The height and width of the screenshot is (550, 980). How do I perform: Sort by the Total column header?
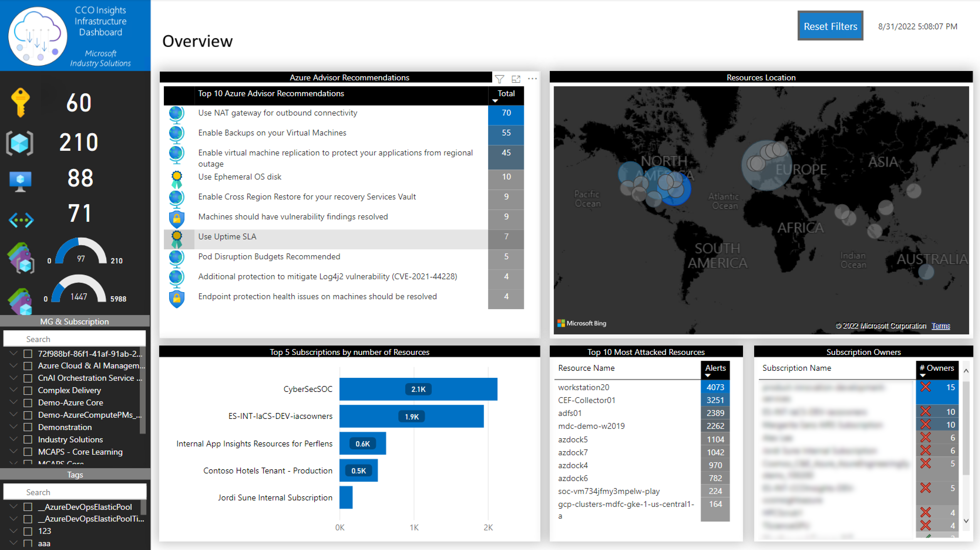point(506,94)
